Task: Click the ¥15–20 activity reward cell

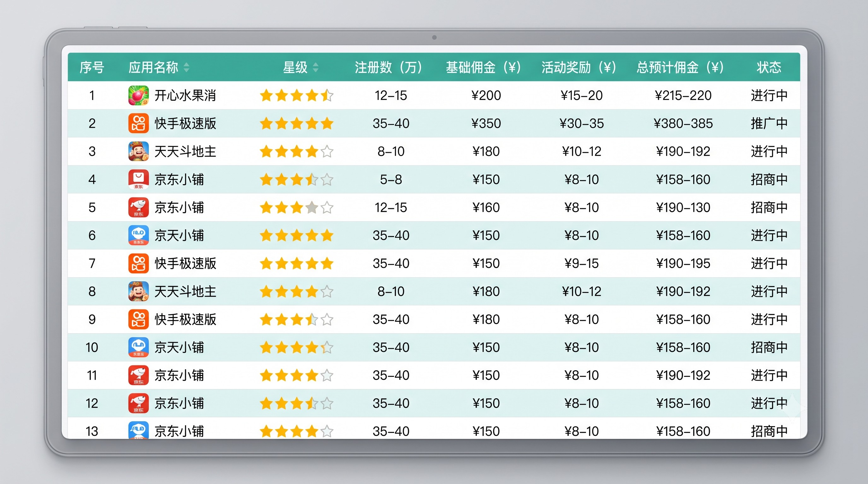Action: coord(582,95)
